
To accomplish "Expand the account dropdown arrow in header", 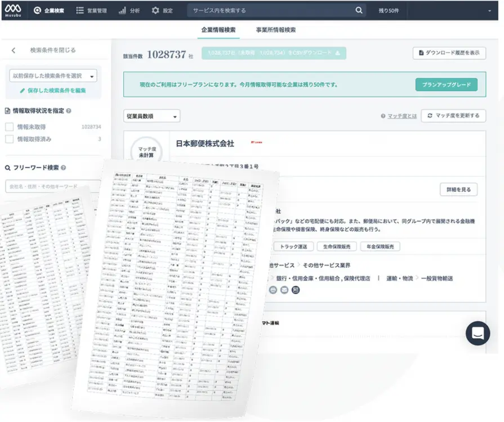I will click(x=489, y=11).
